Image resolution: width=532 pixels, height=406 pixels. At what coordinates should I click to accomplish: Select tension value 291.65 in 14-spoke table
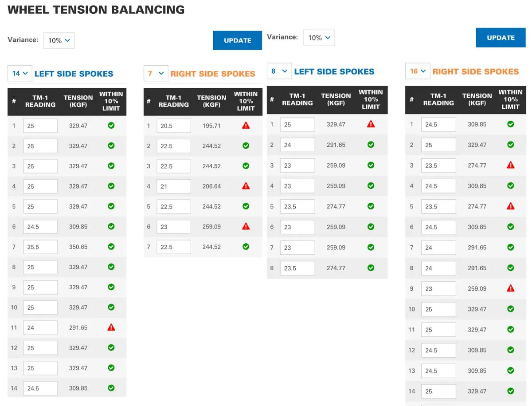(x=78, y=327)
